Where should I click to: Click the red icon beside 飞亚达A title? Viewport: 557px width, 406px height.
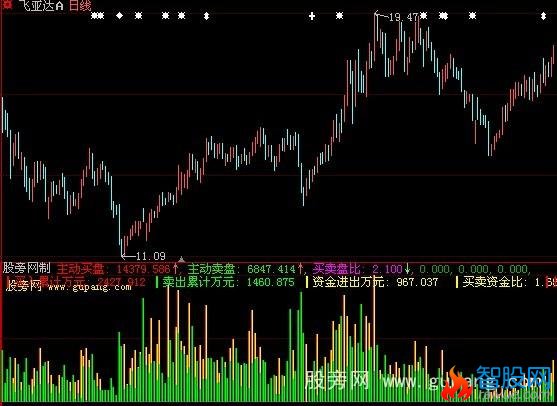pyautogui.click(x=7, y=4)
